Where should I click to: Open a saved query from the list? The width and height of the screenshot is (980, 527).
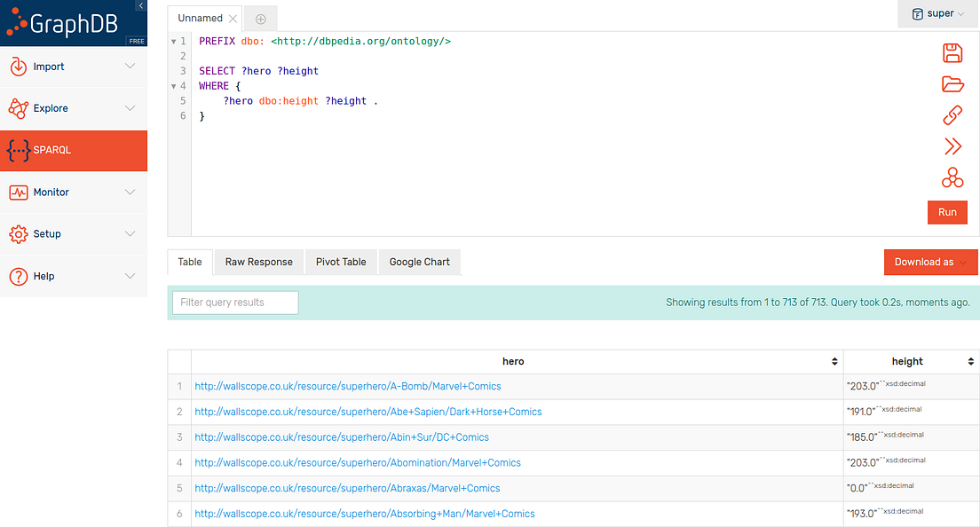click(952, 84)
